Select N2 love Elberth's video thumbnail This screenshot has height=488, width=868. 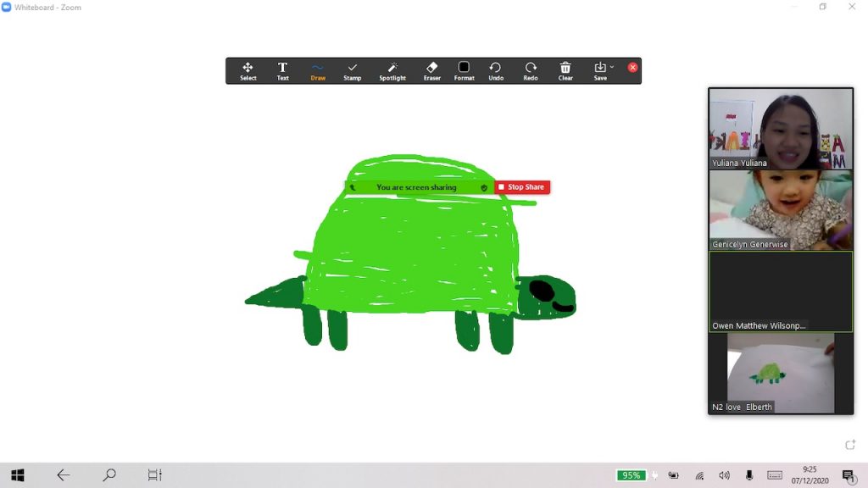click(781, 372)
